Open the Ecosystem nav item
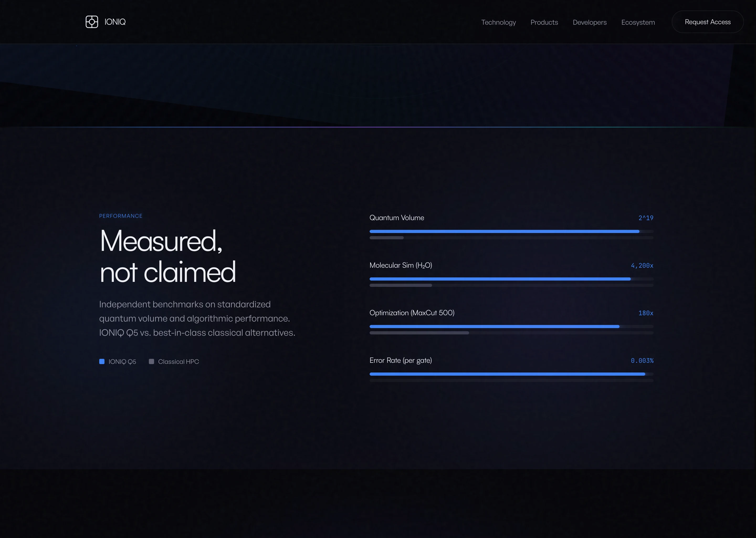The width and height of the screenshot is (756, 538). (x=638, y=22)
